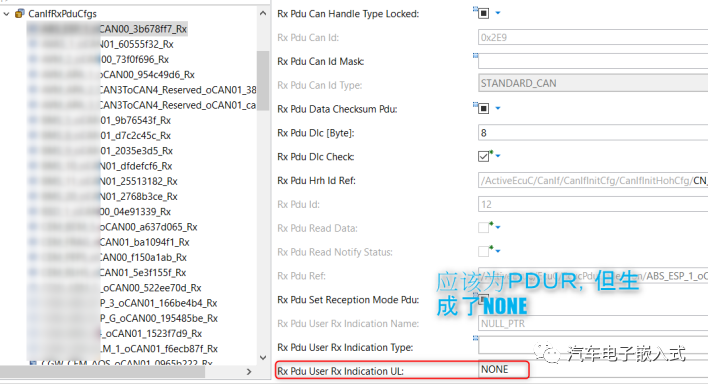Click the Rx Pdu Set Reception Mode Pdu label
This screenshot has width=708, height=384.
click(x=348, y=300)
